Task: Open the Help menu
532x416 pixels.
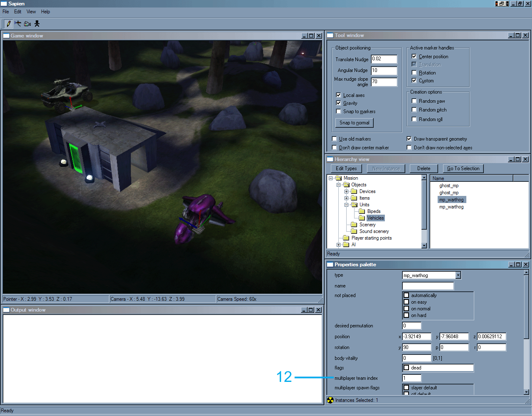Action: click(x=46, y=12)
